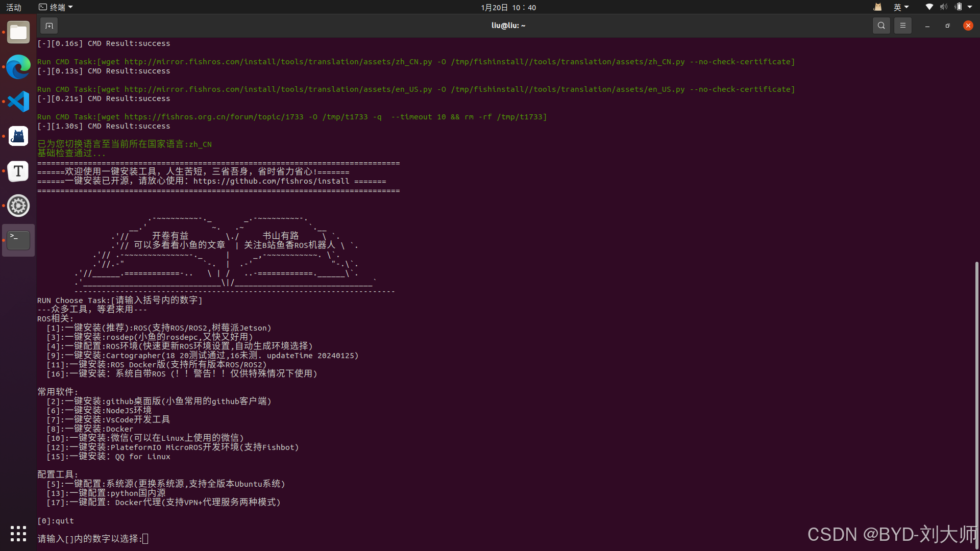Open the Wi-Fi network indicator
980x551 pixels.
(929, 7)
